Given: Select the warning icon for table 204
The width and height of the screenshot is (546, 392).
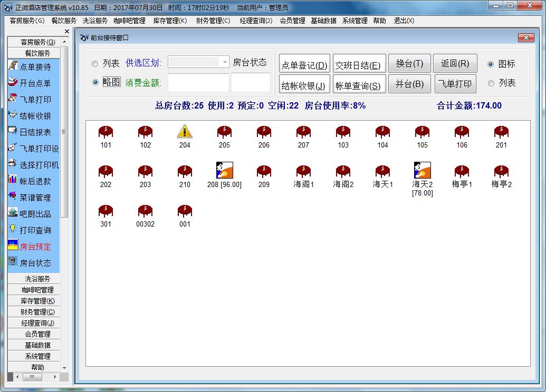Looking at the screenshot, I should pyautogui.click(x=185, y=131).
